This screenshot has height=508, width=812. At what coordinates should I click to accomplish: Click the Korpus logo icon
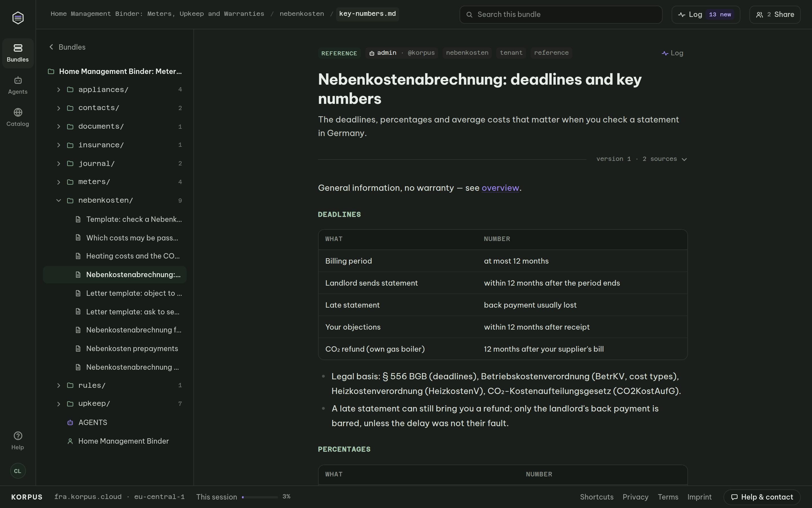coord(18,17)
